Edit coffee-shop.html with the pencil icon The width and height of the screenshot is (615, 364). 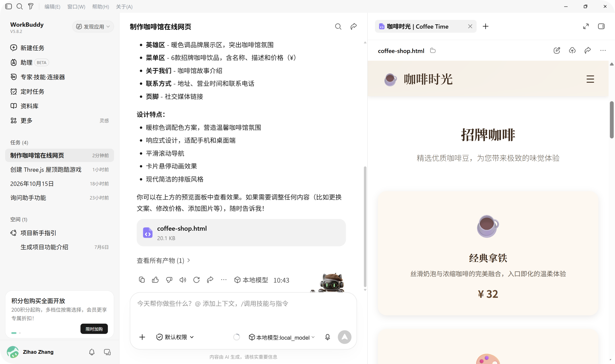(557, 50)
